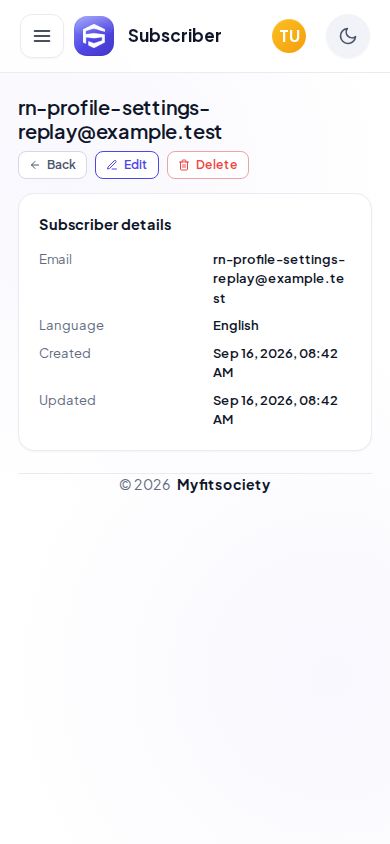Click the Subscriber details card heading
Viewport: 390px width, 844px height.
pyautogui.click(x=105, y=225)
